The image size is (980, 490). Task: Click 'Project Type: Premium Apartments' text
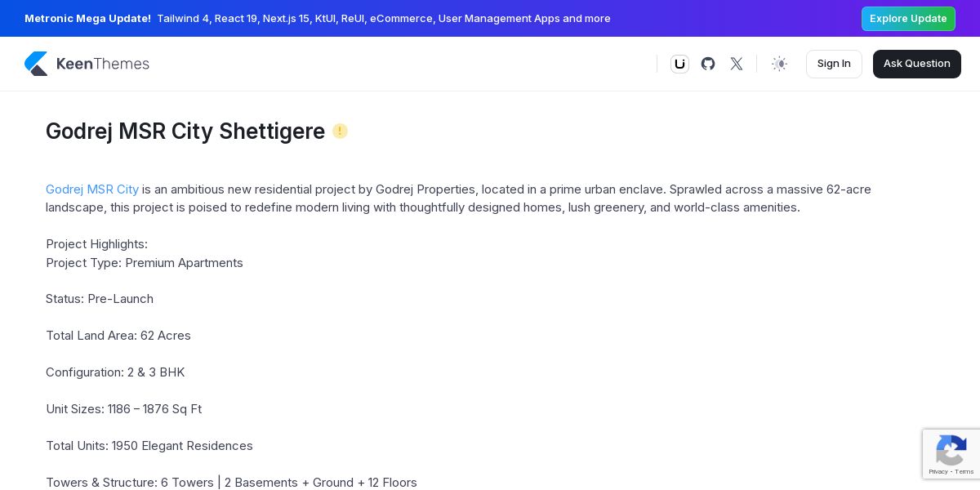point(145,263)
